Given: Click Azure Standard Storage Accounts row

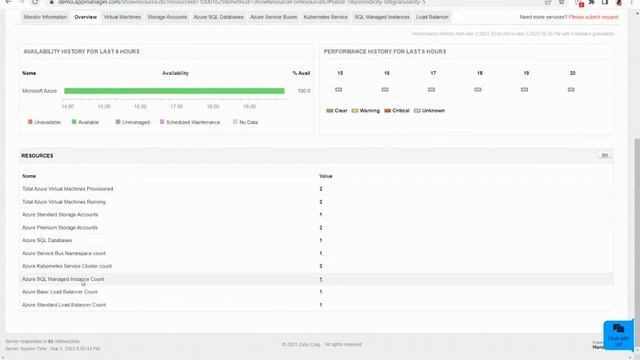Looking at the screenshot, I should coord(316,215).
